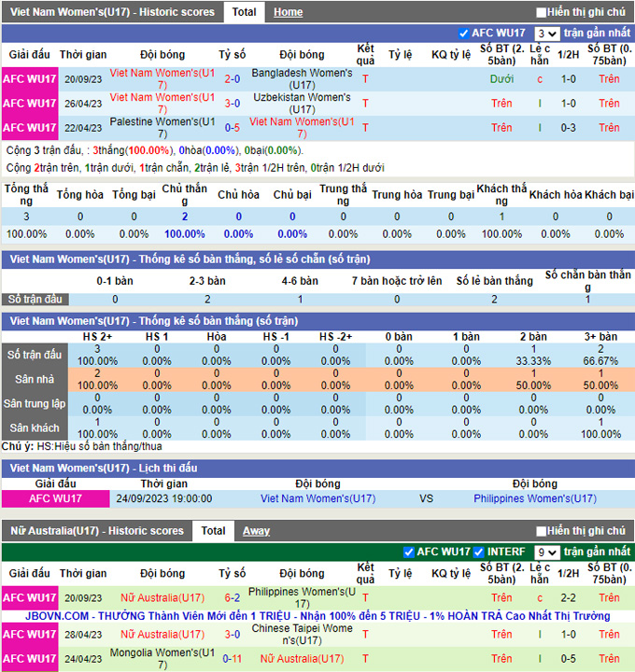Open Philippines Women's(U17) in the Lịch thi đấu row
Viewport: 635px width, 672px height.
535,498
